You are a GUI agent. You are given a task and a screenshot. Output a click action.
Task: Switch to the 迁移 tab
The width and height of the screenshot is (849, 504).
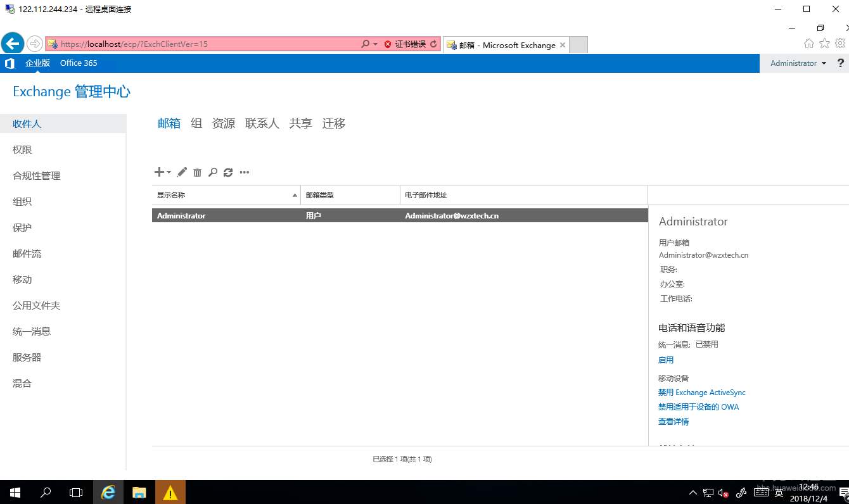pyautogui.click(x=333, y=123)
